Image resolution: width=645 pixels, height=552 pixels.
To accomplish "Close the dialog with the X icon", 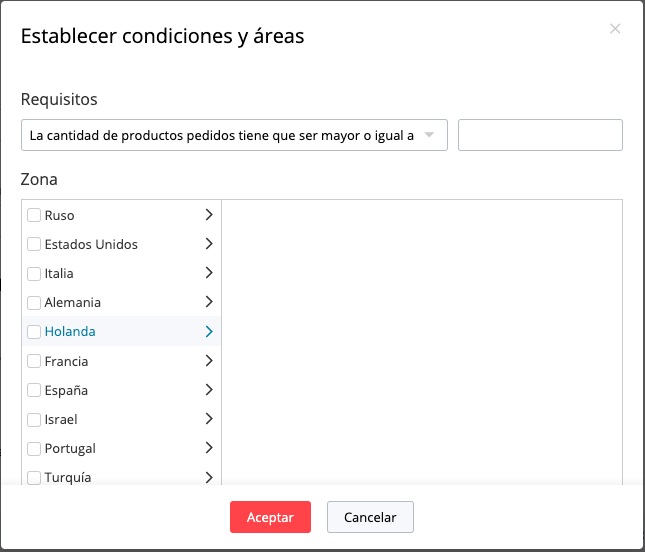I will 615,28.
